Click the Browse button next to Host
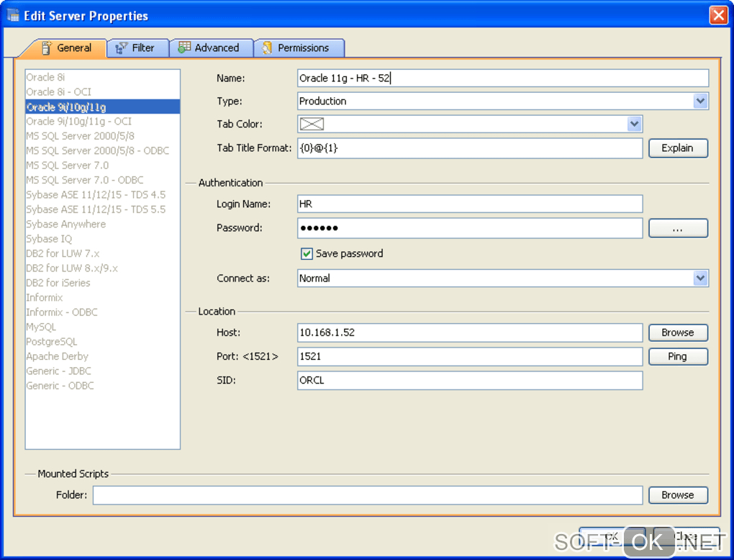734x560 pixels. (x=678, y=333)
